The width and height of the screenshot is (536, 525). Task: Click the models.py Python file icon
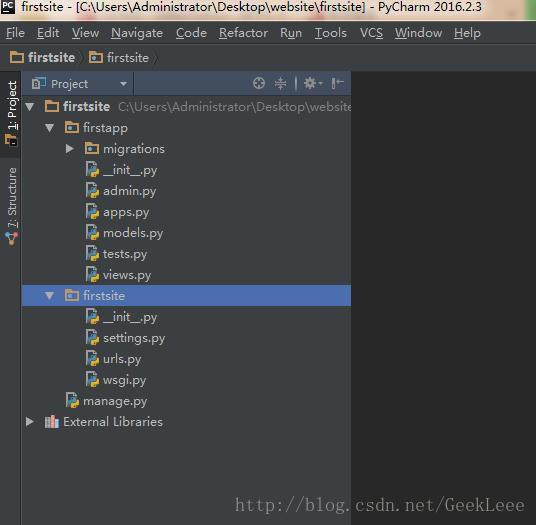tap(92, 233)
